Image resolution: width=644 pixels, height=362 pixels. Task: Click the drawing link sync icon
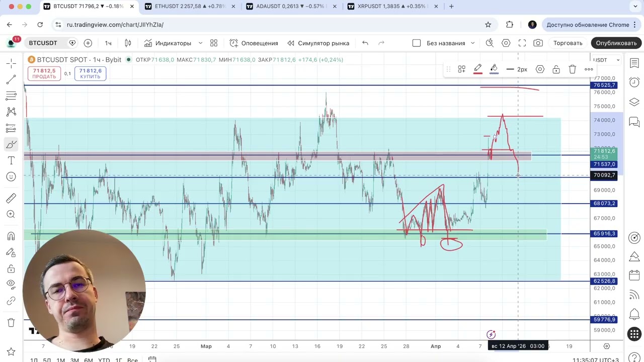click(x=11, y=301)
